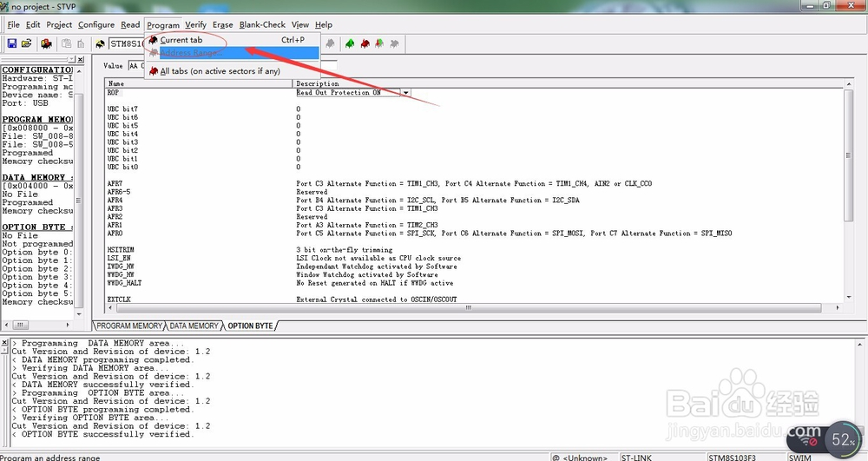
Task: Click the PROGRAM MEMORY heading in left panel
Action: [x=37, y=120]
